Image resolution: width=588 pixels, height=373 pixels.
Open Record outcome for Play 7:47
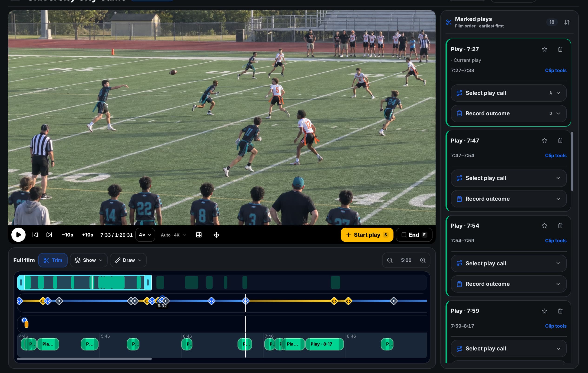509,199
